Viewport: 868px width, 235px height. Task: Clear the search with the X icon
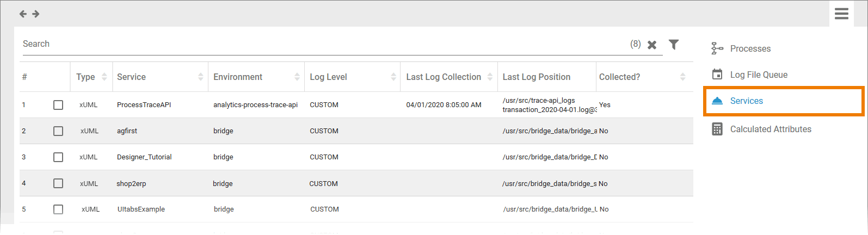[x=652, y=45]
